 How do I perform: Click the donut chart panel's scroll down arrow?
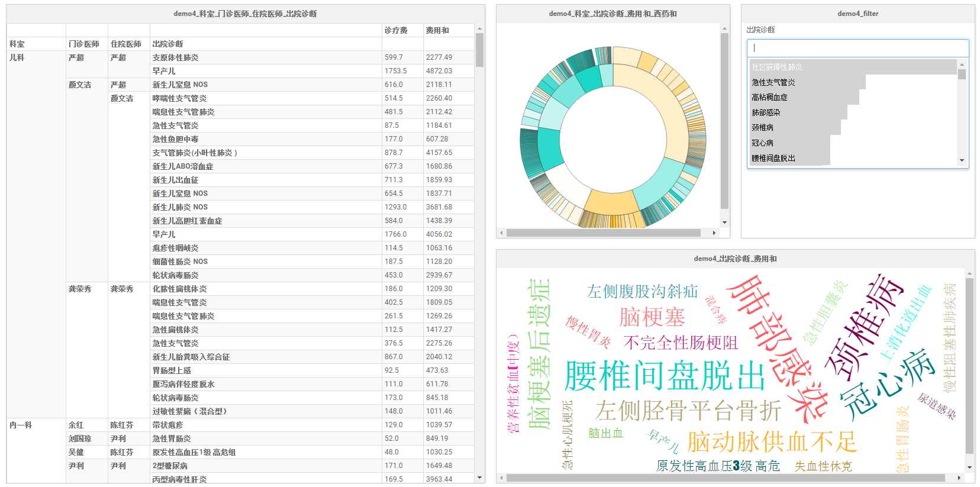(x=724, y=222)
